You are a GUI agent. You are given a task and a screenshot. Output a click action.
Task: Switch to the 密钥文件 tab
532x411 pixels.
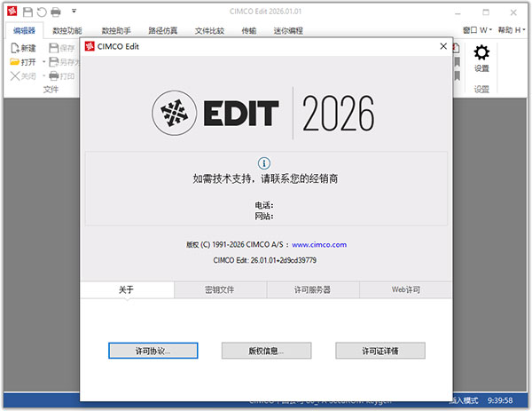tap(220, 289)
